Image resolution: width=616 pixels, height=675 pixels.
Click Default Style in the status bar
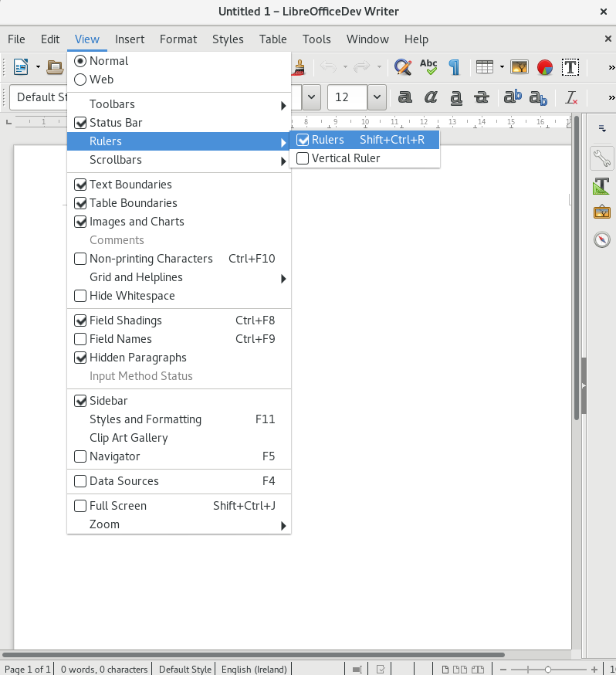pyautogui.click(x=185, y=670)
